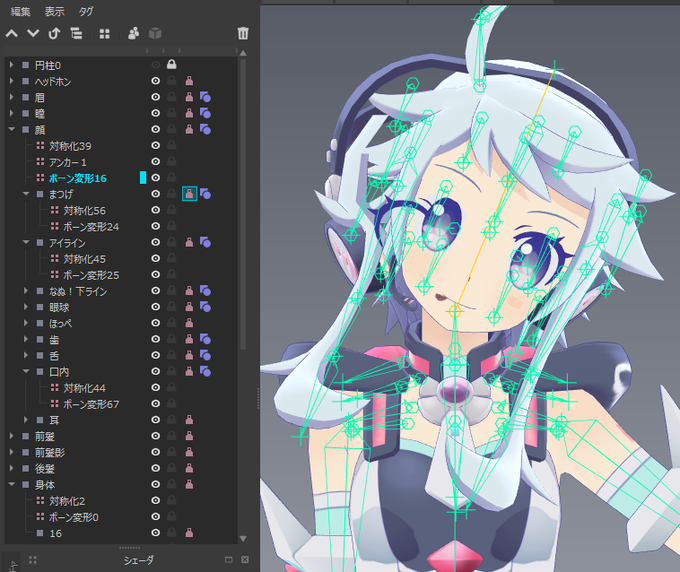Hide the 前髪 object

point(155,436)
